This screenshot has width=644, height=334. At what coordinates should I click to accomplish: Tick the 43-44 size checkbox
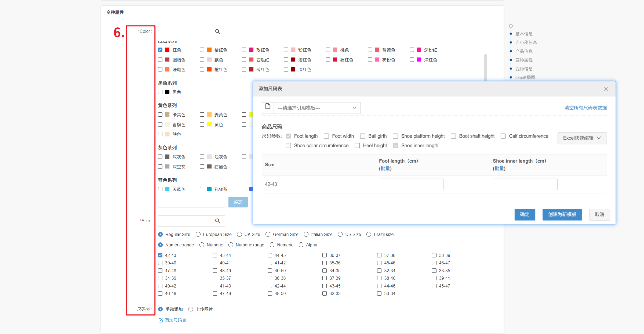(215, 255)
